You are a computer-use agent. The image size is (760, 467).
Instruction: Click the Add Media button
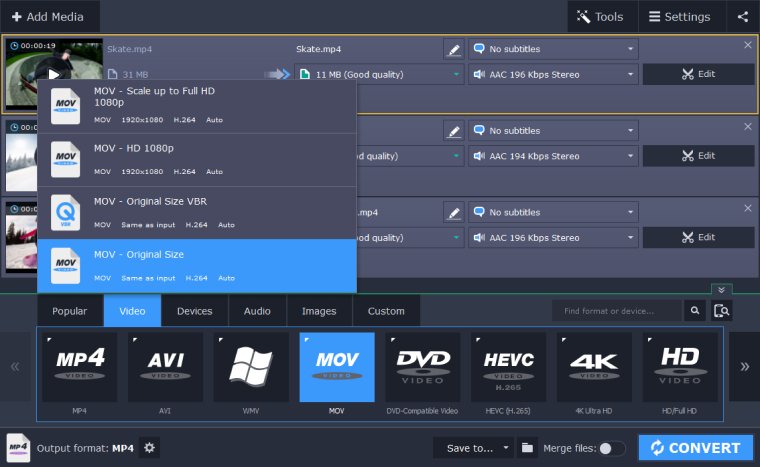[50, 16]
